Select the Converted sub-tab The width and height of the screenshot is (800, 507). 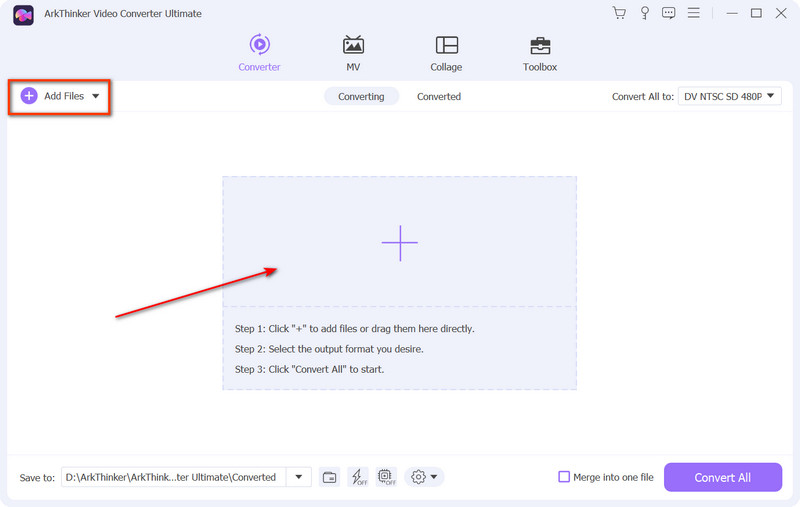439,96
